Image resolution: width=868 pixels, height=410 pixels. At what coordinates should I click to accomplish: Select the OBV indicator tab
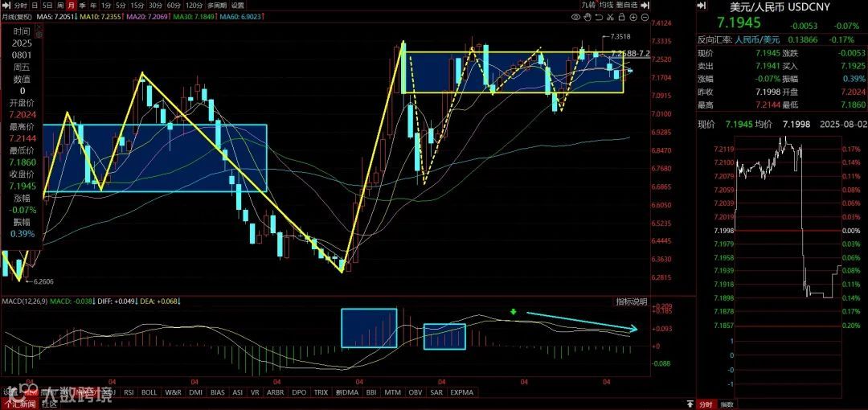click(416, 392)
